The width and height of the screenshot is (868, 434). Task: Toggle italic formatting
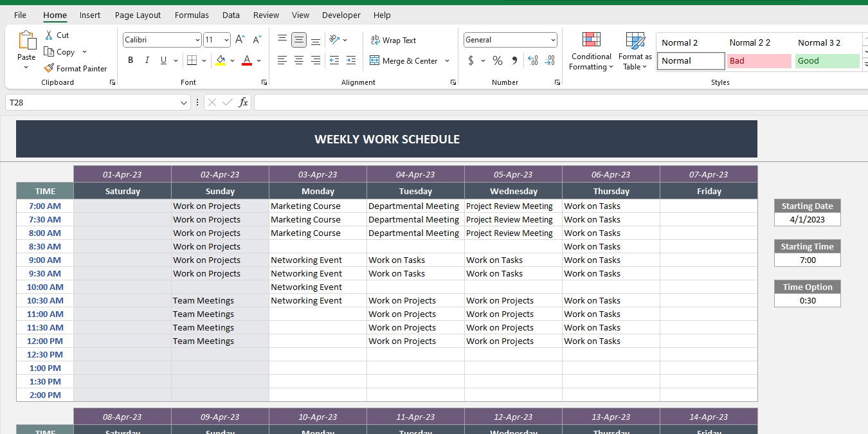point(147,60)
